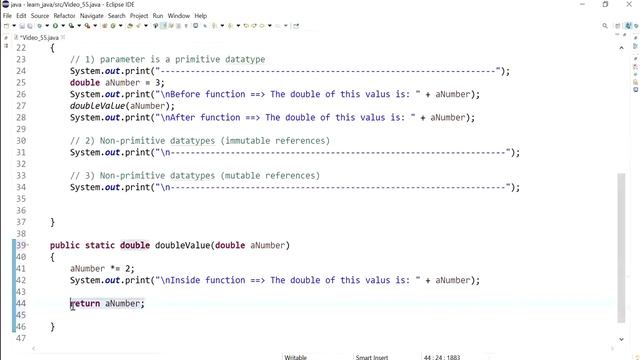Open the Search menu
Image resolution: width=640 pixels, height=360 pixels.
(x=116, y=16)
